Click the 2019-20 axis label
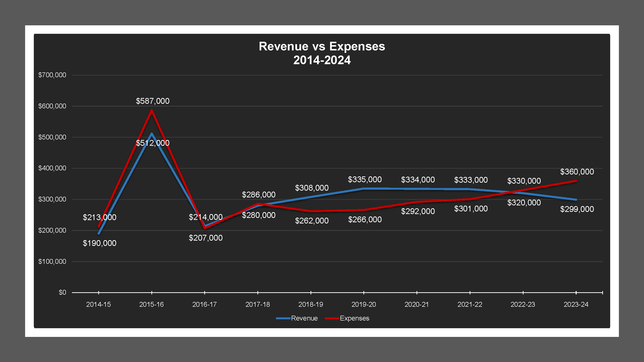Image resolution: width=644 pixels, height=362 pixels. point(364,305)
